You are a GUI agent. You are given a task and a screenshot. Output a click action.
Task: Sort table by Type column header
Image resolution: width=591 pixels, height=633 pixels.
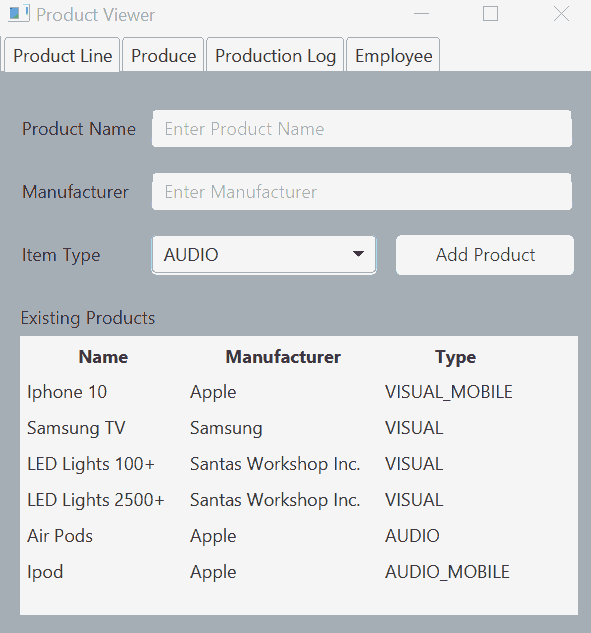click(x=455, y=357)
